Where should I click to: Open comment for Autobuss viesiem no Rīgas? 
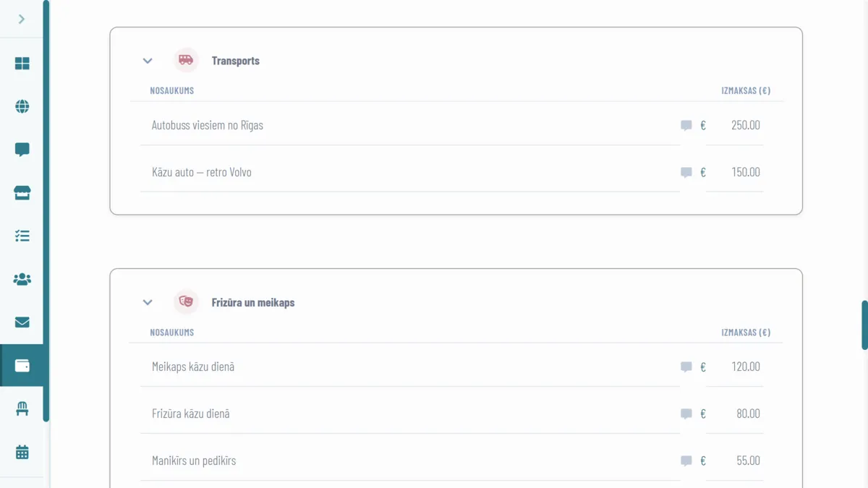[x=686, y=126]
